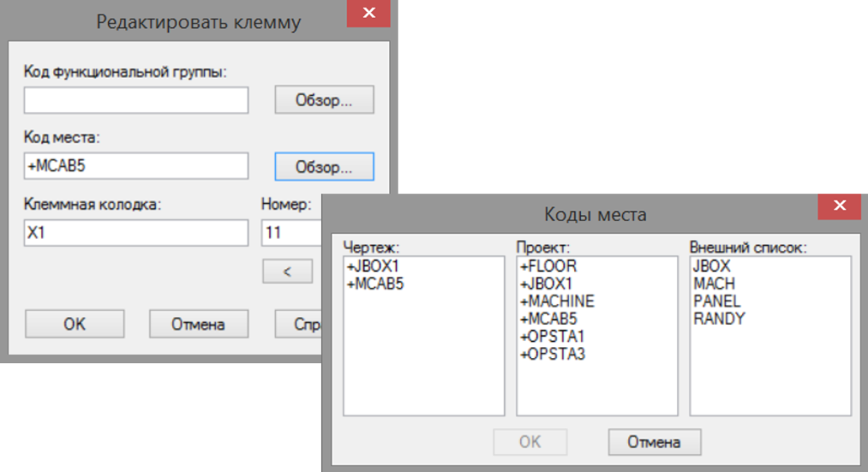This screenshot has height=472, width=868.
Task: Click the Номер field showing 11
Action: tap(292, 233)
